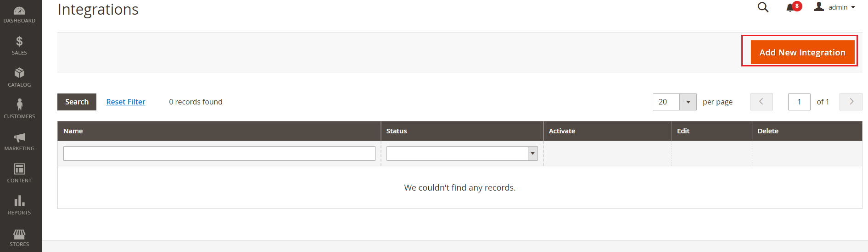
Task: Open the Status filter dropdown
Action: coord(461,153)
